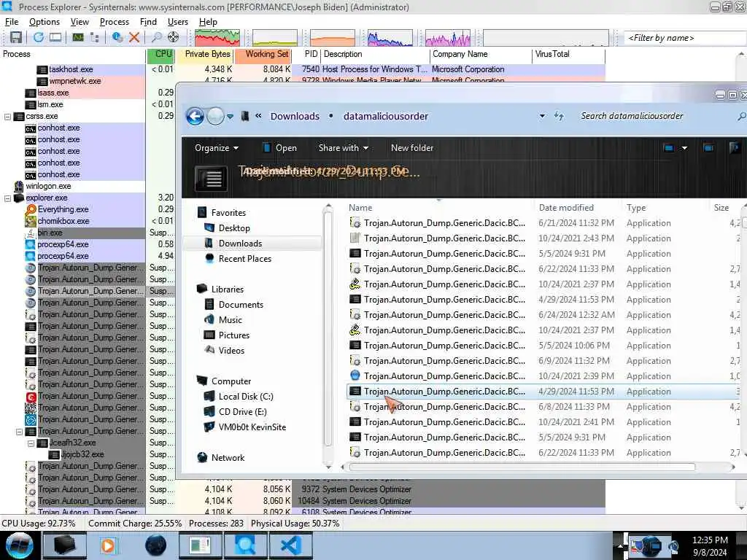Select Downloads in Favorites
Image resolution: width=747 pixels, height=560 pixels.
(x=240, y=244)
